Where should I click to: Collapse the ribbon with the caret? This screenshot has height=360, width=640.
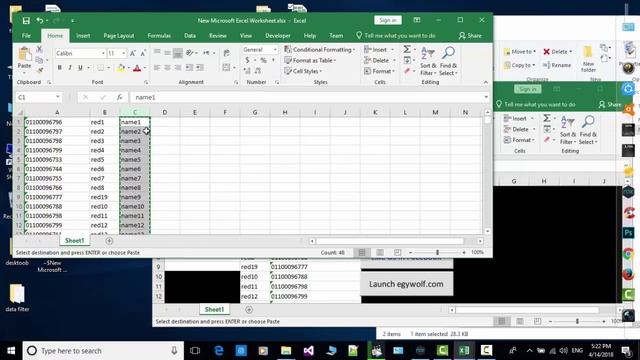486,82
